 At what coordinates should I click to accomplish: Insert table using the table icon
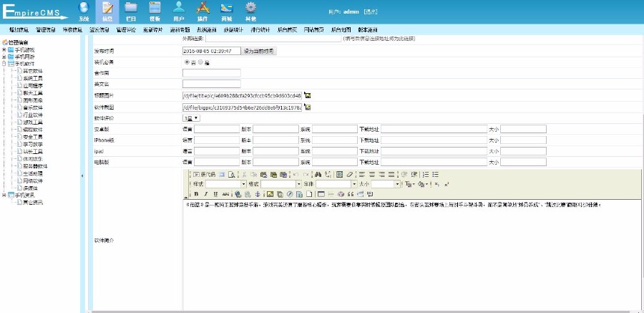[321, 194]
